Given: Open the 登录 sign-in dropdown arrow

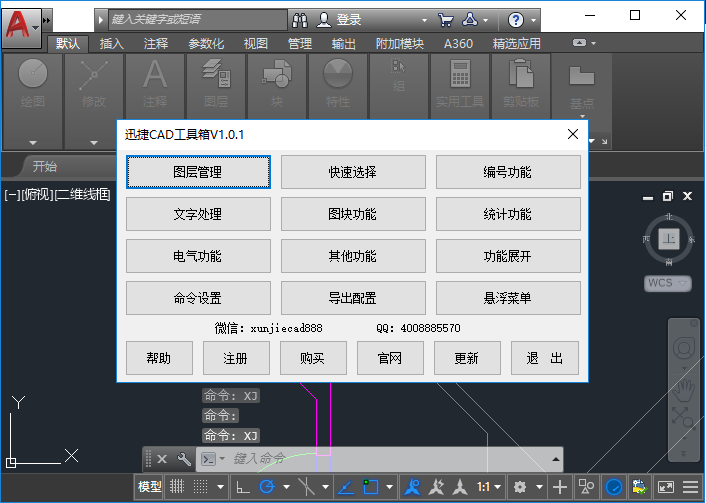Looking at the screenshot, I should (x=424, y=20).
